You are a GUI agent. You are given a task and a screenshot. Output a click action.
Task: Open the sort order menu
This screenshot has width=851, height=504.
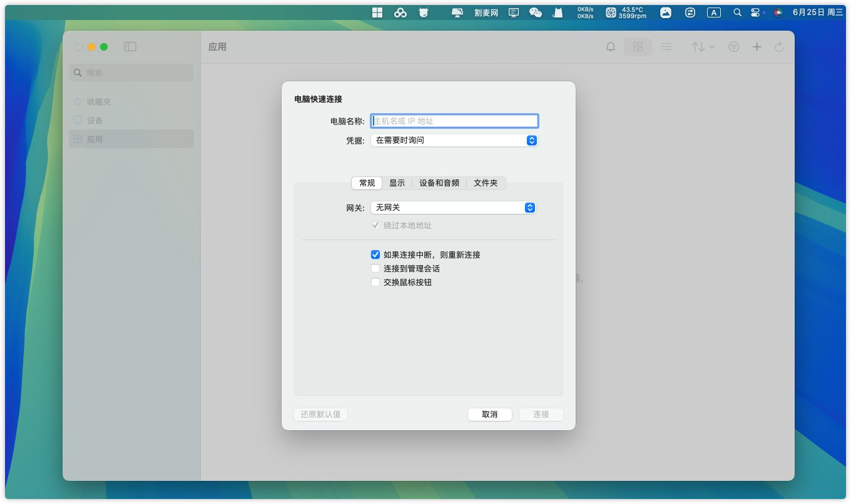(703, 47)
